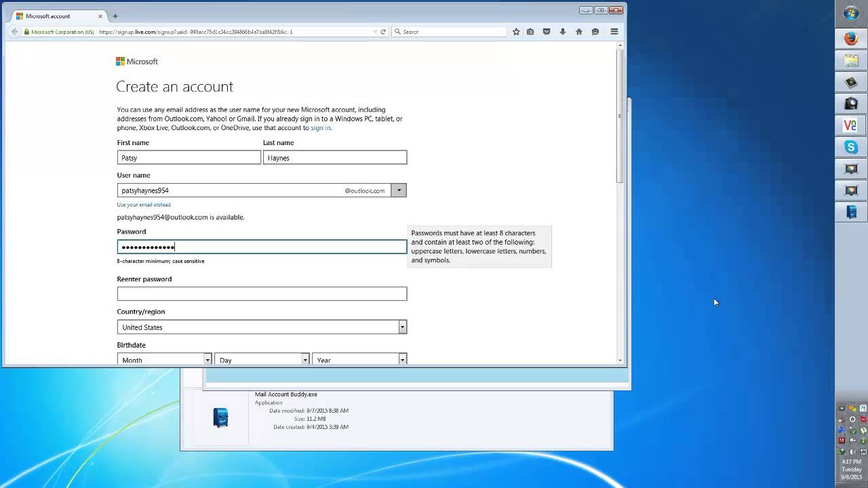The image size is (868, 488).
Task: Follow the sign in link
Action: pyautogui.click(x=320, y=127)
